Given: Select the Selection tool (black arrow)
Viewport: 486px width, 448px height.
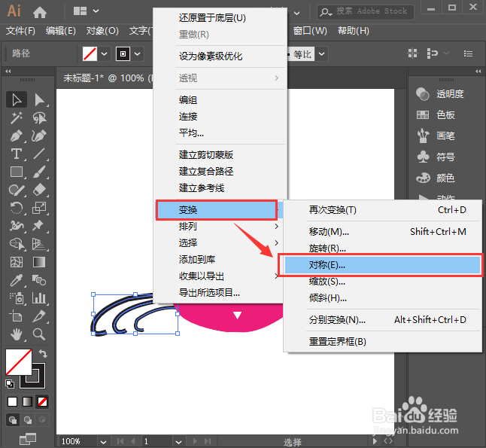Looking at the screenshot, I should pos(17,100).
